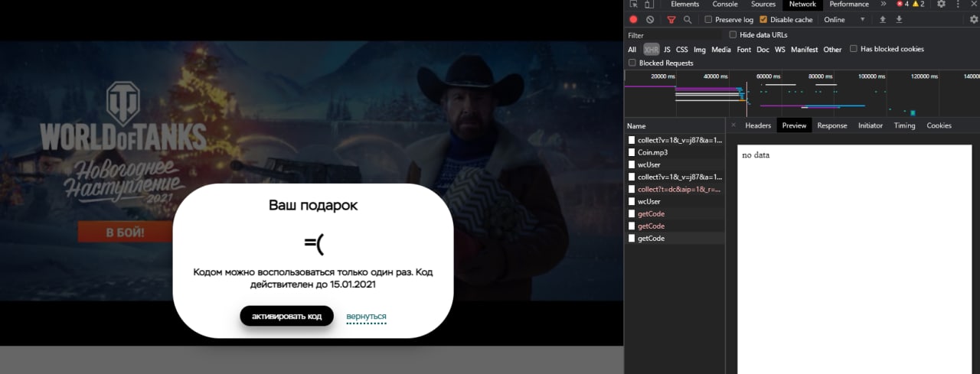Viewport: 980px width, 374px height.
Task: Stop recording network log red button
Action: tap(633, 20)
